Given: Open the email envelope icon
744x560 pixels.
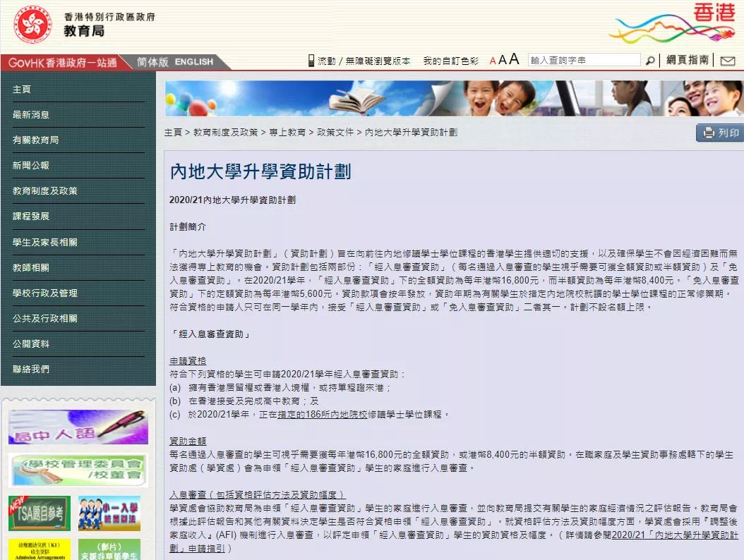Looking at the screenshot, I should coord(727,61).
